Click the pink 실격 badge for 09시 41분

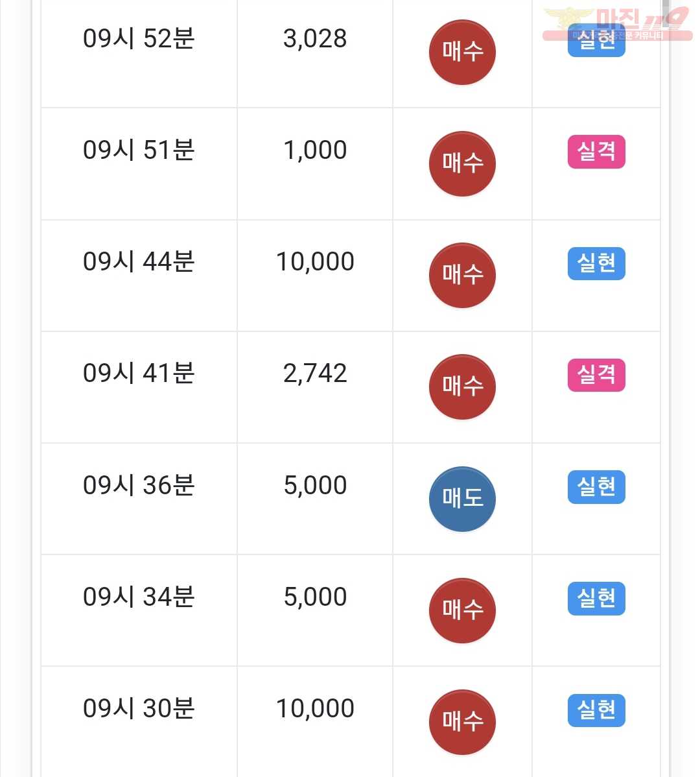(x=596, y=375)
